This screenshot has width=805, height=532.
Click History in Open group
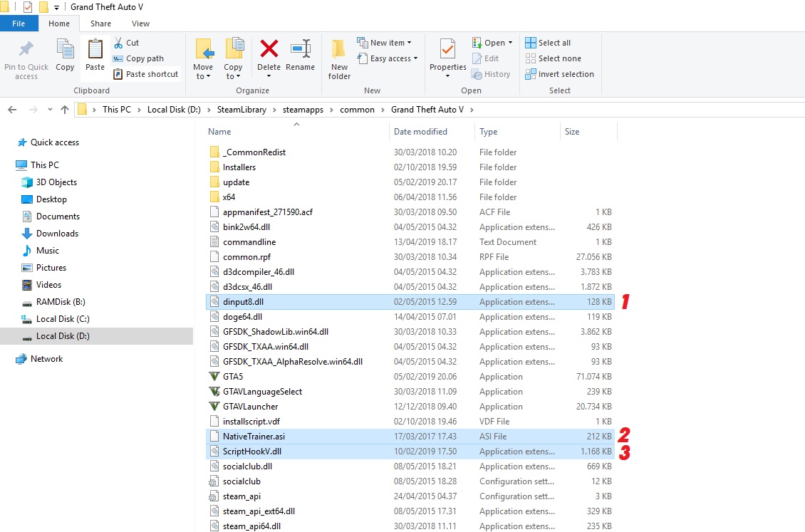(x=492, y=74)
